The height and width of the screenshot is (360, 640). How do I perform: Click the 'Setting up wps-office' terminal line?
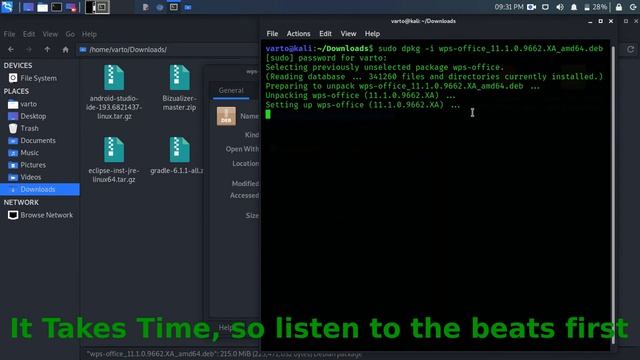(x=362, y=105)
